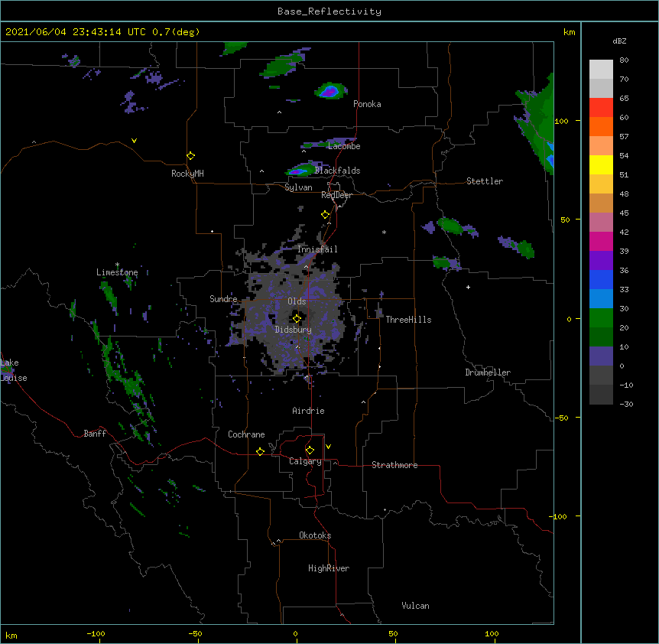Click the Strathmore label
659x644 pixels.
click(394, 465)
